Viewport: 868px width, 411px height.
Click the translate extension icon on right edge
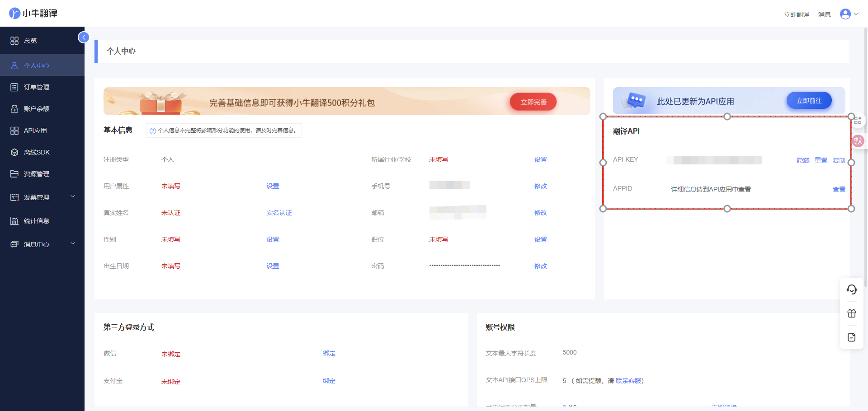tap(858, 141)
